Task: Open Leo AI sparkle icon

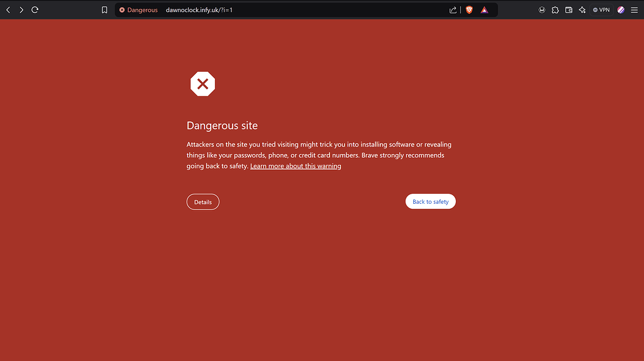Action: (582, 10)
